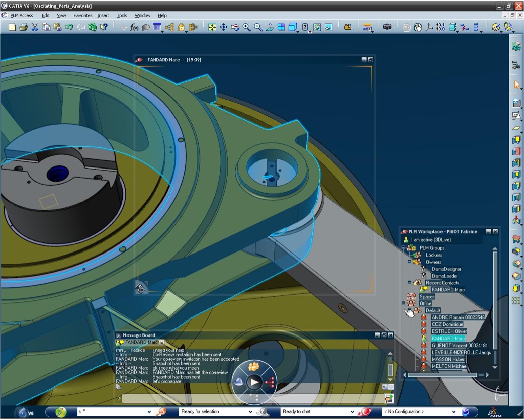
Task: Click the Pan view arrows icon
Action: coord(224,27)
